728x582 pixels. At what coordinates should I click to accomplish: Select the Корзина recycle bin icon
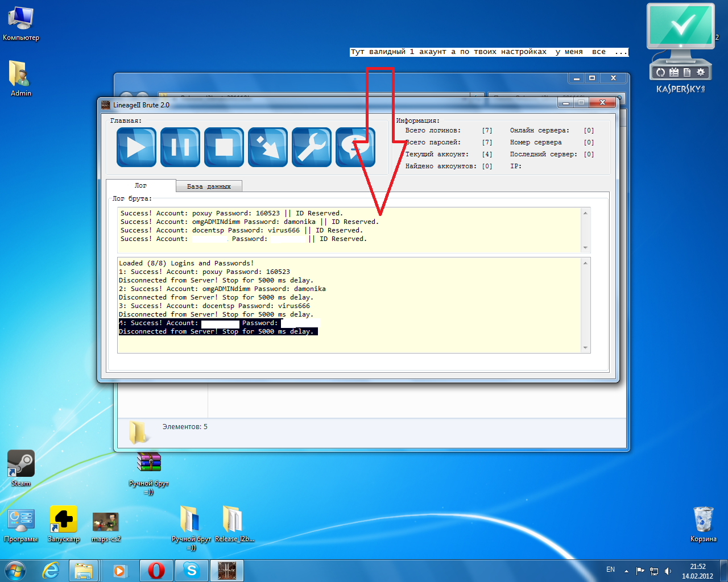point(704,524)
